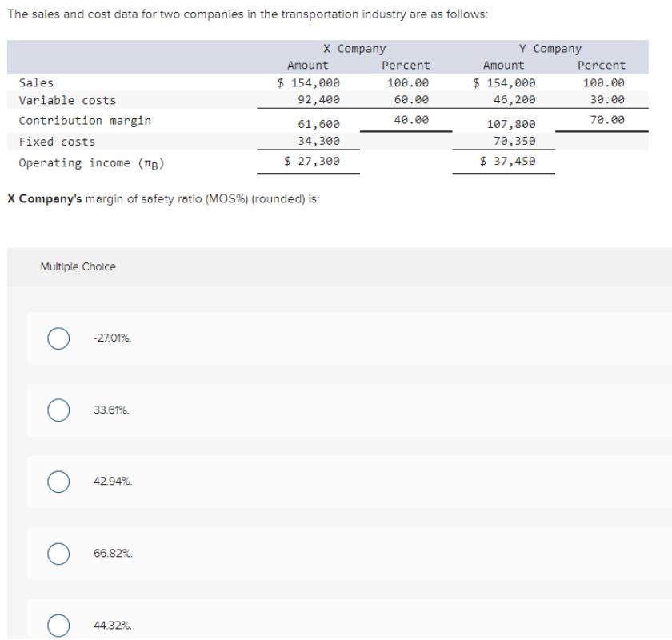Click the Fixed costs row label
Image resolution: width=672 pixels, height=640 pixels.
[x=57, y=142]
